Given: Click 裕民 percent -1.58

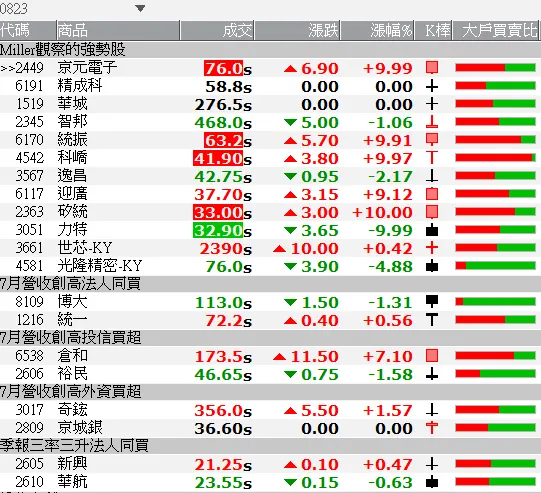Looking at the screenshot, I should pos(390,375).
